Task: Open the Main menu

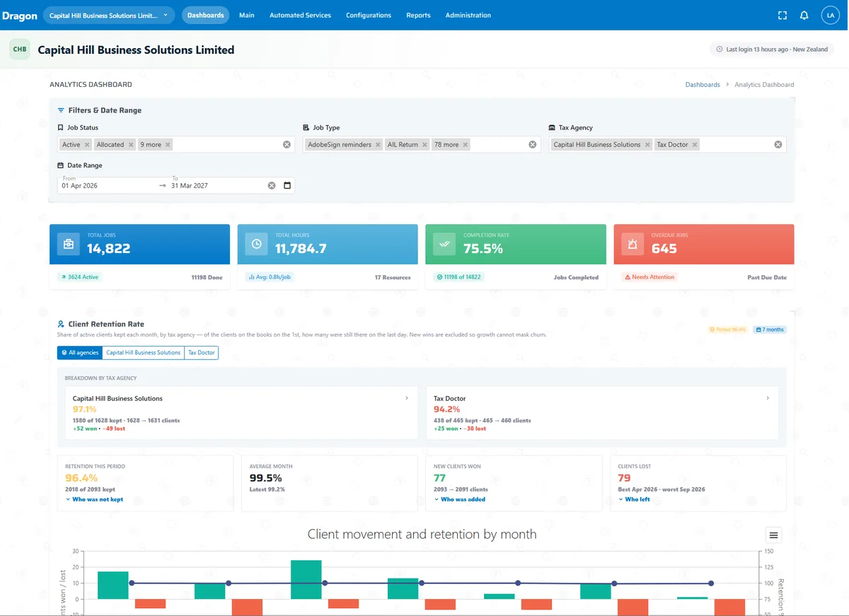Action: click(x=247, y=15)
